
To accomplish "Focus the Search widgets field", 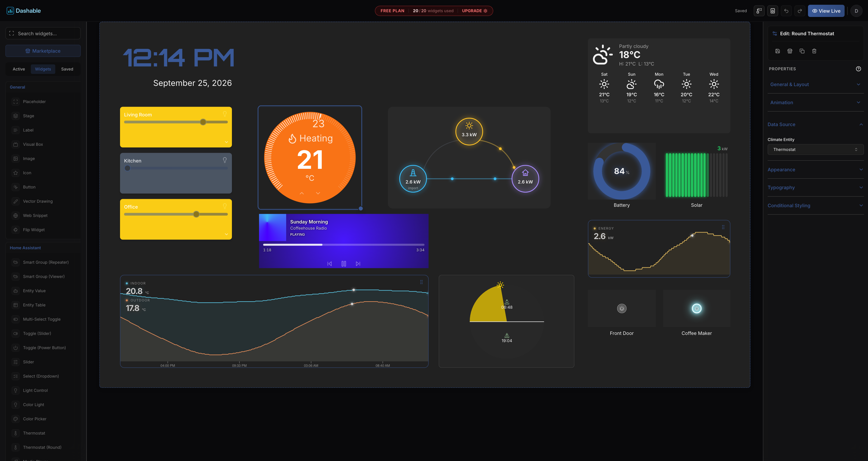I will pyautogui.click(x=43, y=33).
